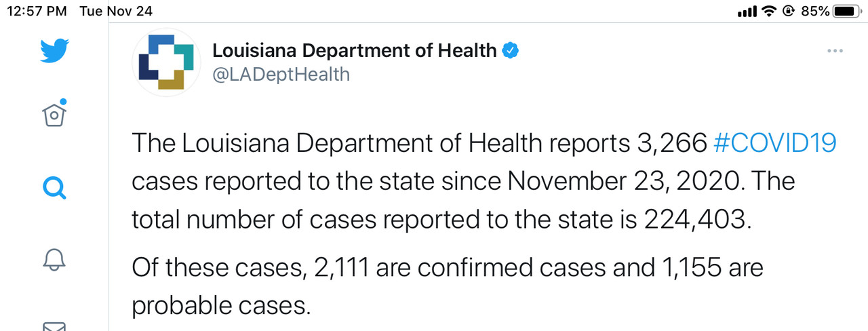The width and height of the screenshot is (868, 331).
Task: Tap the 85% battery percentage
Action: coord(815,11)
